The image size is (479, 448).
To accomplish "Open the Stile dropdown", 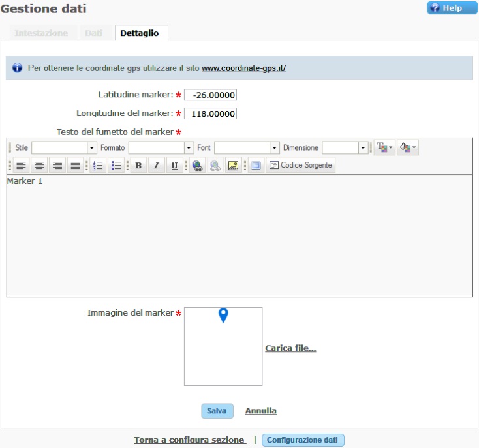I will click(64, 148).
